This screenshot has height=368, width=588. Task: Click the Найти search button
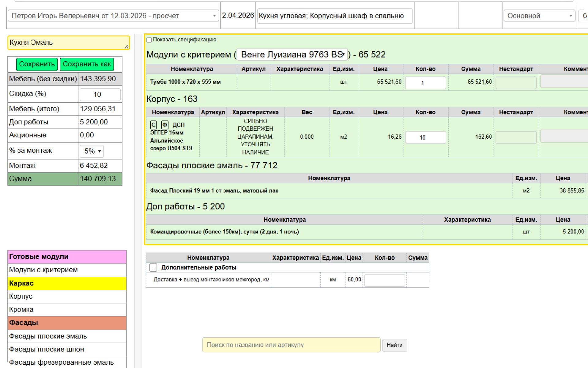coord(394,345)
